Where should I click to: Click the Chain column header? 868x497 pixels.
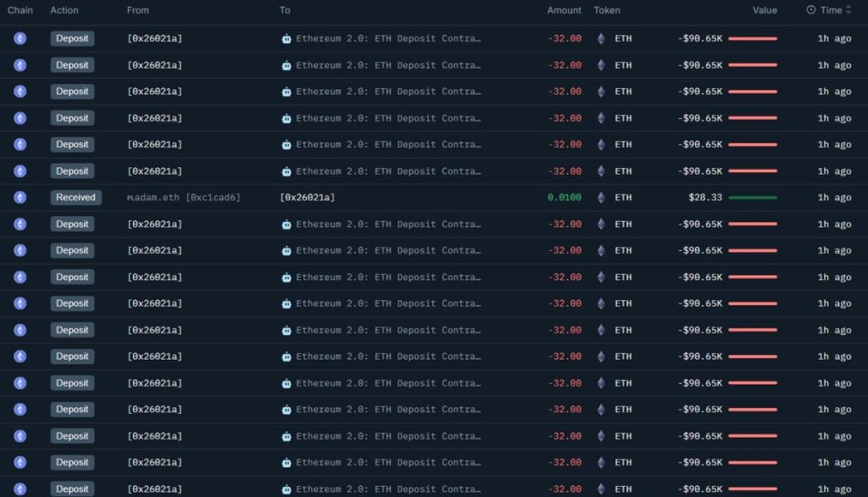pyautogui.click(x=19, y=10)
